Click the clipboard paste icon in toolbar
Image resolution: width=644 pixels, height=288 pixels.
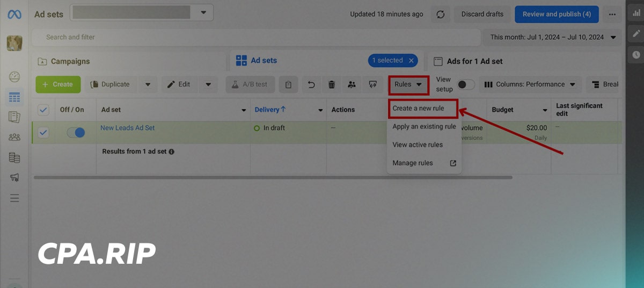tap(289, 84)
